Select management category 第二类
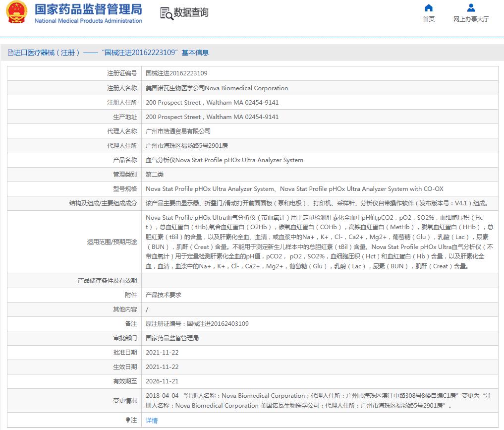 155,174
